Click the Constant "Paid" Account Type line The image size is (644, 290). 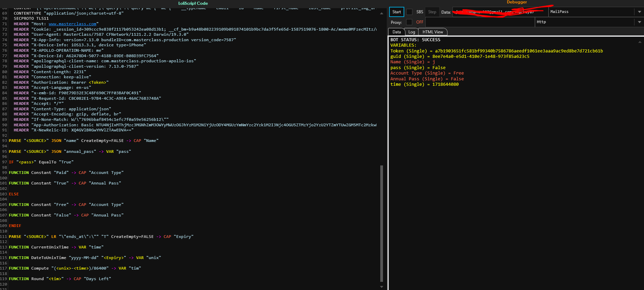point(66,172)
